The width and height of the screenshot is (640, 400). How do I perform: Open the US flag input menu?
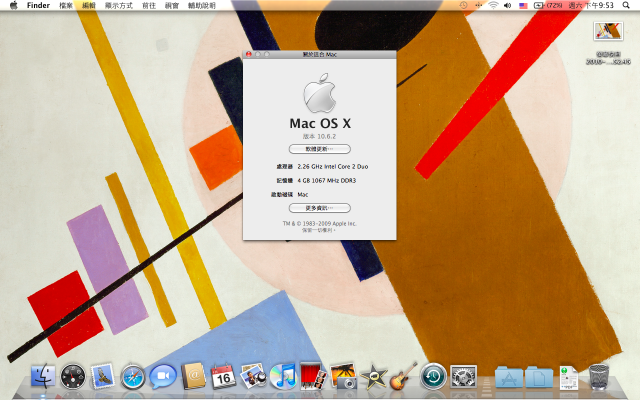(523, 6)
